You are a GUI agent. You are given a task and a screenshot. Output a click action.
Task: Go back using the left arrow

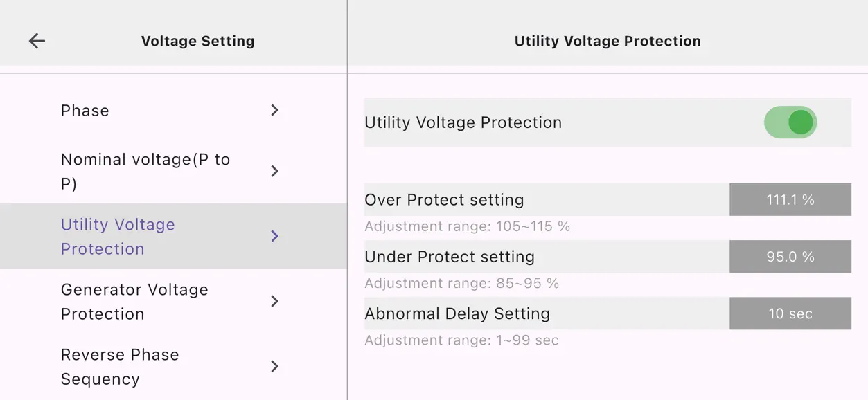[x=37, y=41]
